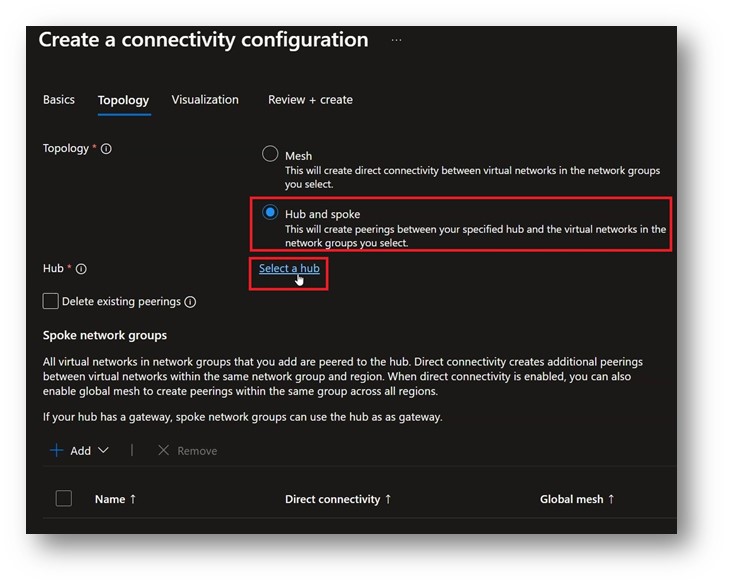729x586 pixels.
Task: Check the select-all checkbox in table header
Action: pyautogui.click(x=64, y=499)
